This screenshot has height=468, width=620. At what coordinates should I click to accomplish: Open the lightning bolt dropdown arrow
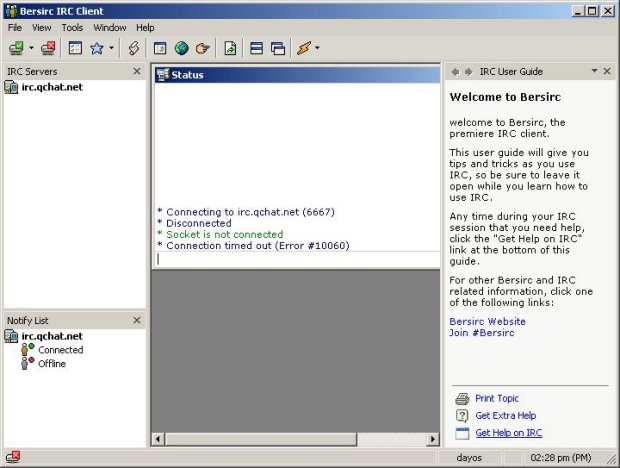tap(317, 48)
